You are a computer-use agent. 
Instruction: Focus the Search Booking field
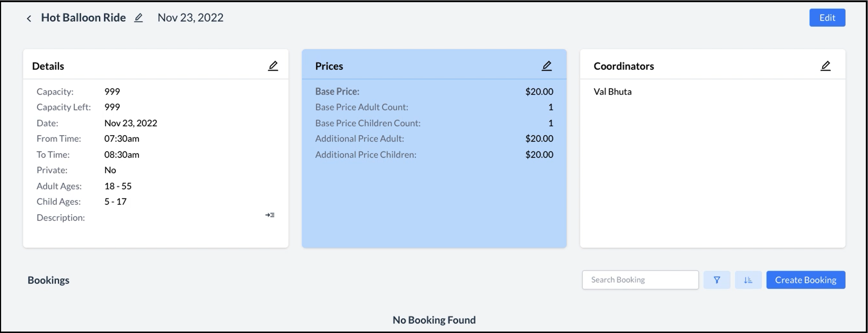coord(640,280)
